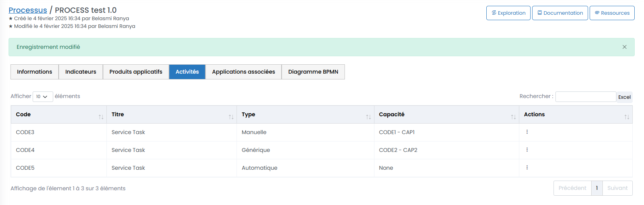Focus the Rechercher search field
This screenshot has width=644, height=205.
pyautogui.click(x=585, y=97)
